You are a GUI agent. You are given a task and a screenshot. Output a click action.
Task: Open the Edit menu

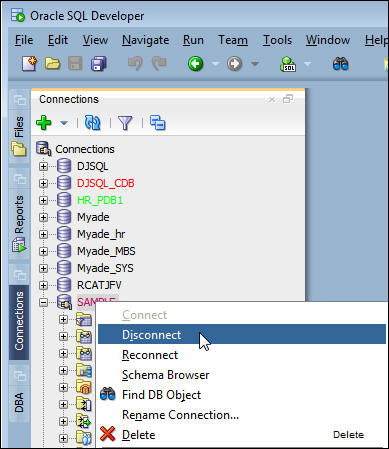(58, 40)
